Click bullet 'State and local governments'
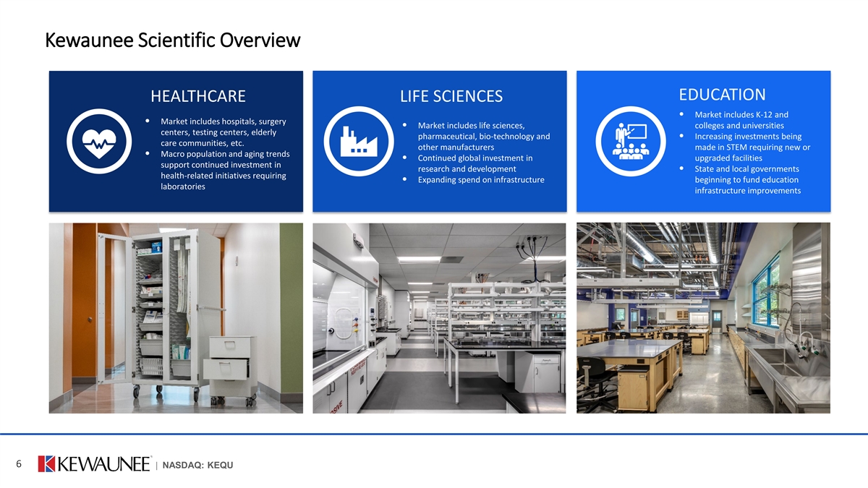The height and width of the screenshot is (488, 868). pos(741,179)
